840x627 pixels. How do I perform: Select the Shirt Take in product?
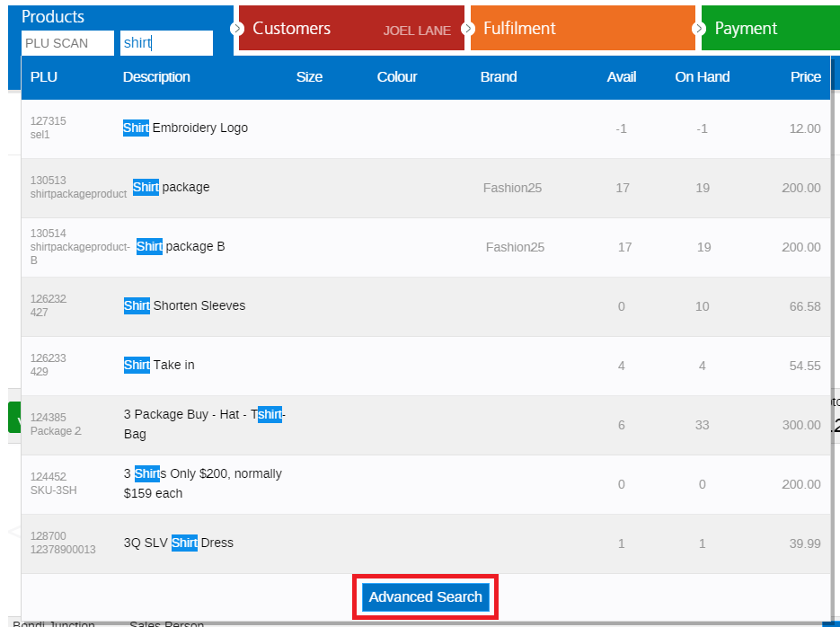pos(425,366)
